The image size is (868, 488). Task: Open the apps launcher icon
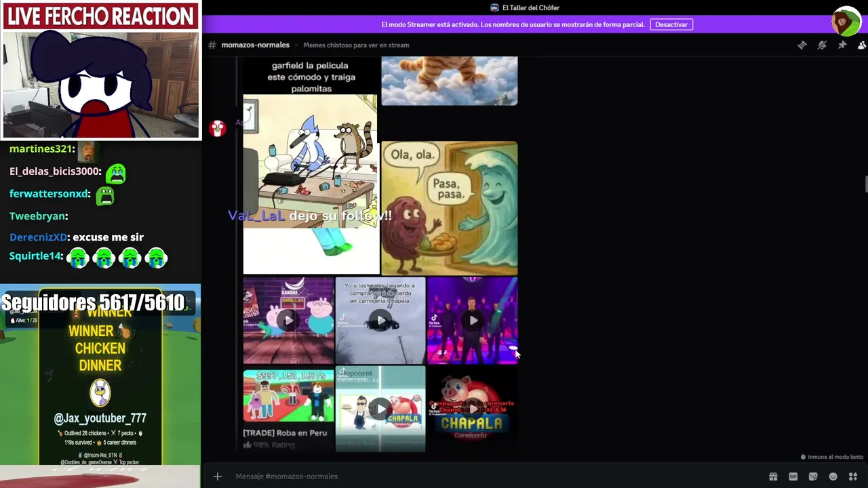pos(853,476)
